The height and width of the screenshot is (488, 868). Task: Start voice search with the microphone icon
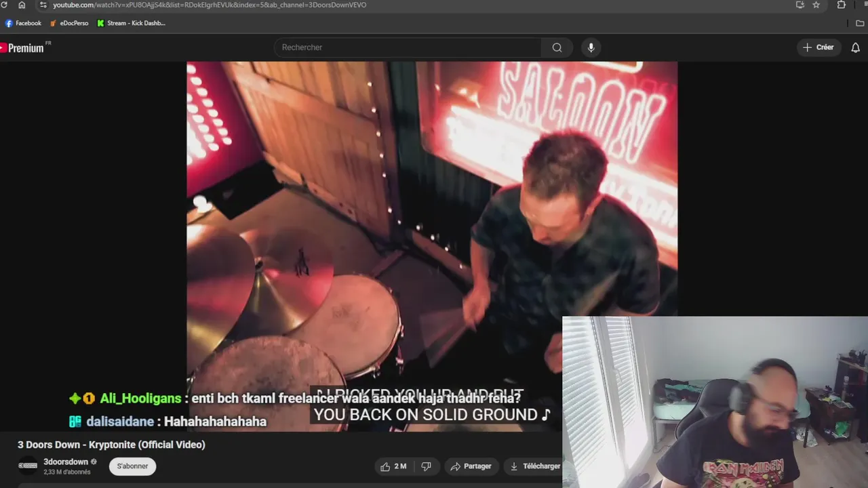(591, 47)
